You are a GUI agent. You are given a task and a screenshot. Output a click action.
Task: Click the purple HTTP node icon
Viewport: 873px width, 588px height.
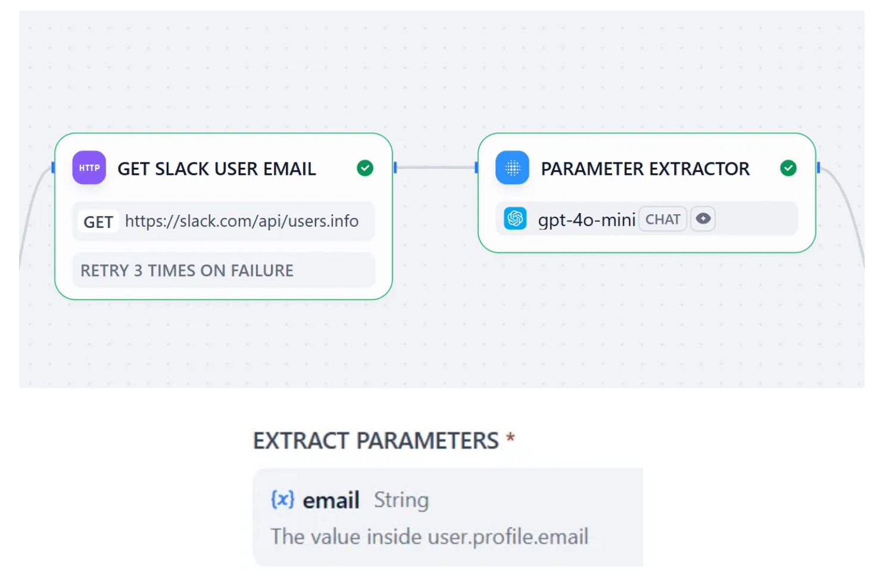[89, 168]
